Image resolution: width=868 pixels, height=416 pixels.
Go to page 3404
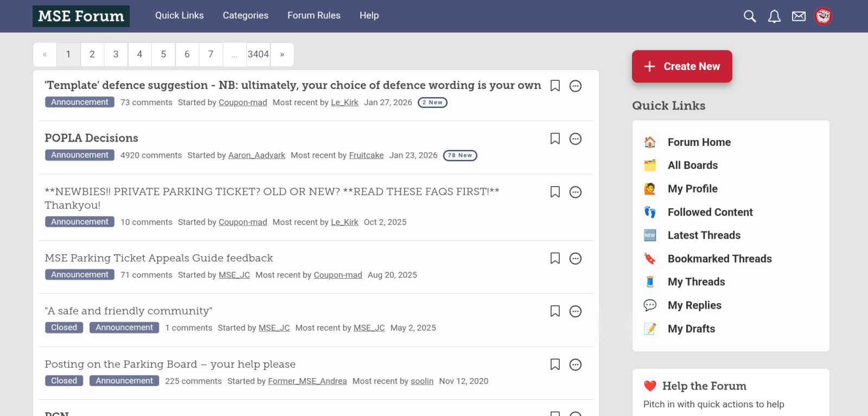click(x=258, y=54)
